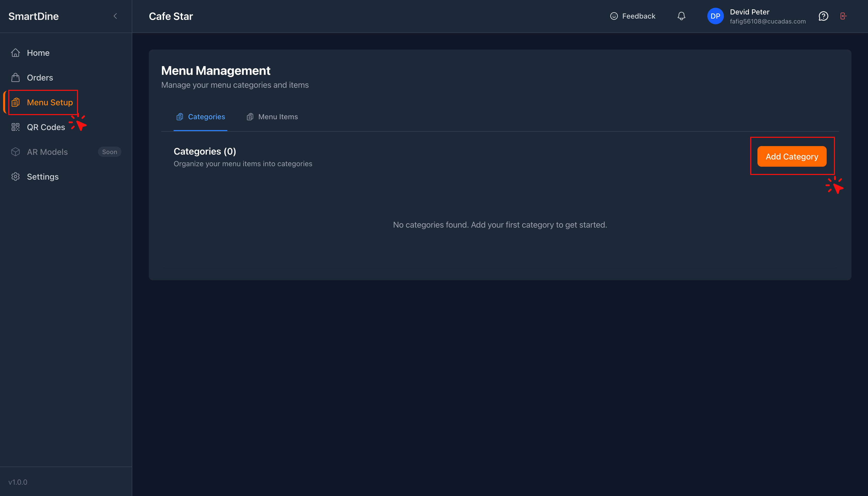Open the QR Codes section
Screen dimensions: 868x496
point(46,127)
